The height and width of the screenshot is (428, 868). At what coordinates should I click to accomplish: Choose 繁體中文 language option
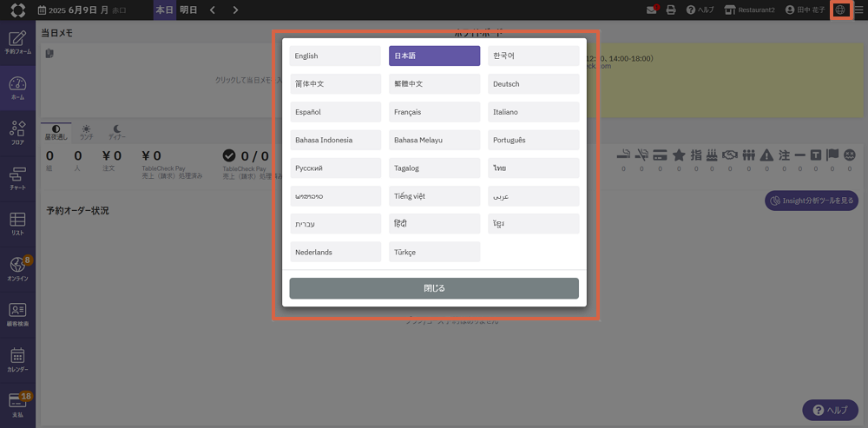435,84
